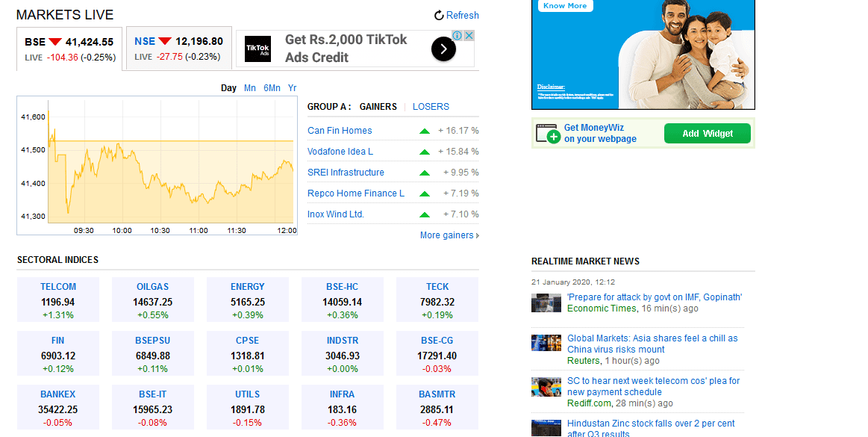
Task: Click green up arrow beside Can Fin Homes
Action: pyautogui.click(x=425, y=131)
